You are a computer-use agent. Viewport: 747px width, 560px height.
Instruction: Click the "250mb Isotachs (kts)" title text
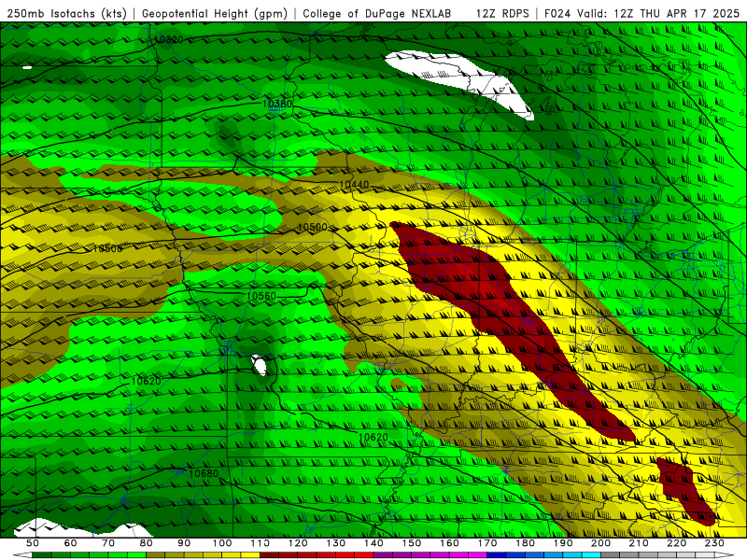point(66,14)
